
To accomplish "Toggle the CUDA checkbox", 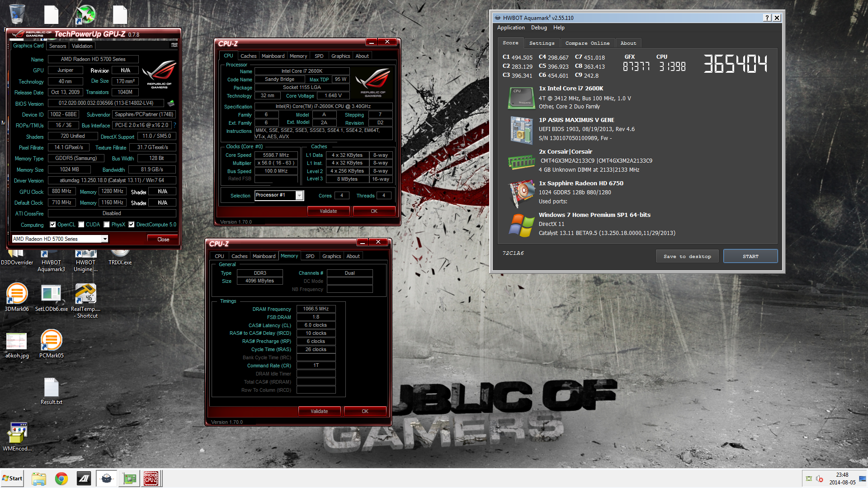I will point(81,225).
